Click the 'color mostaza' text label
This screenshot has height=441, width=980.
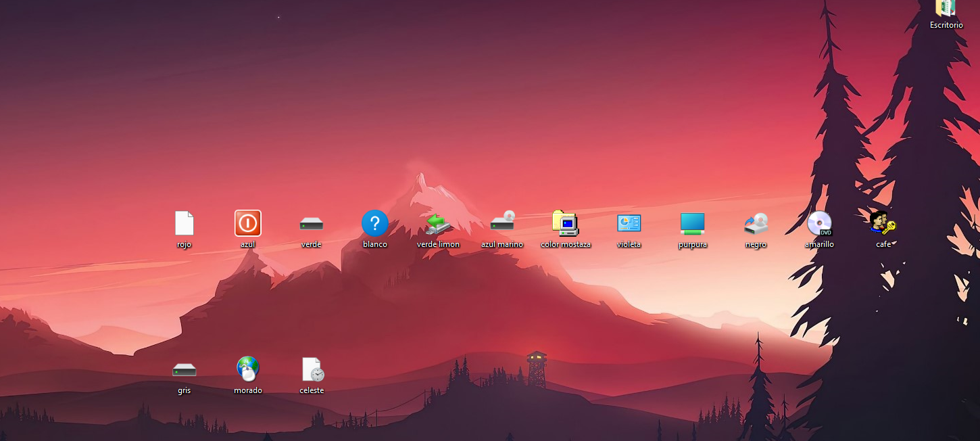click(566, 244)
